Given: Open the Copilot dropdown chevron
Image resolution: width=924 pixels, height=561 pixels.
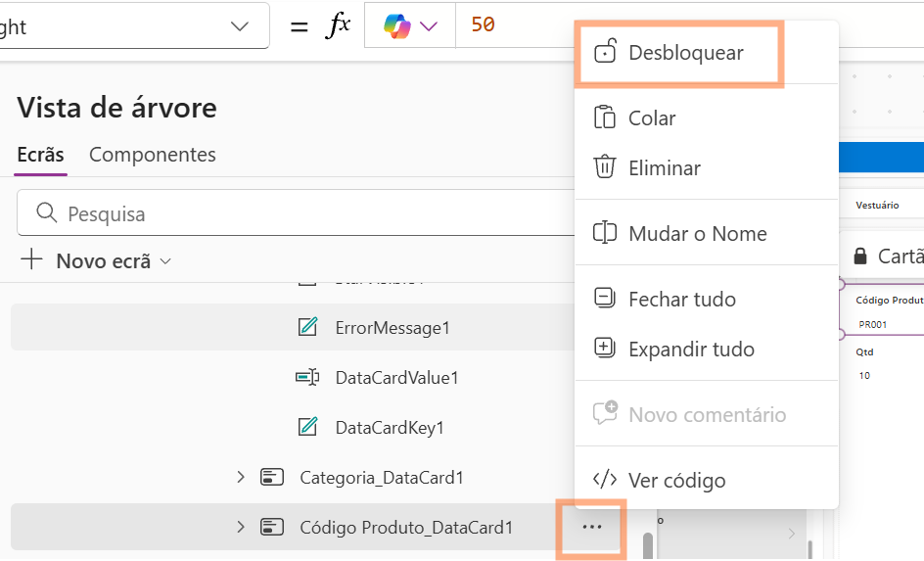Looking at the screenshot, I should 429,26.
